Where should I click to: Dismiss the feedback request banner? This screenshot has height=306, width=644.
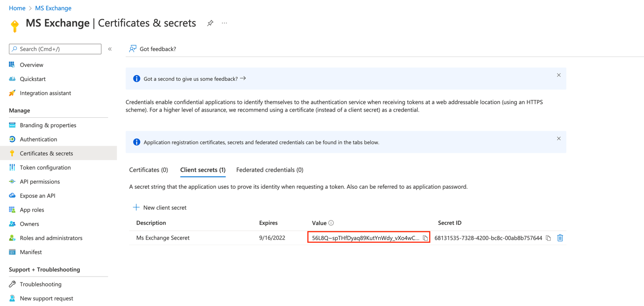[x=559, y=75]
